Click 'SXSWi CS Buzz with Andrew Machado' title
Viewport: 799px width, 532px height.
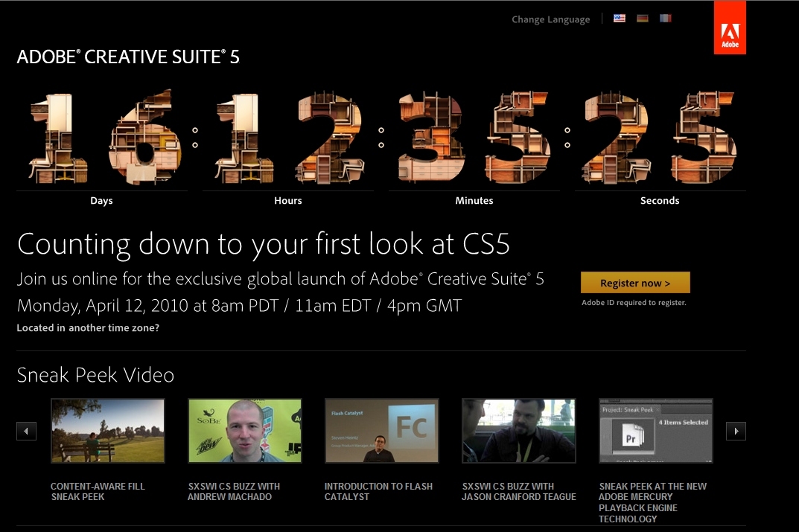[x=233, y=491]
